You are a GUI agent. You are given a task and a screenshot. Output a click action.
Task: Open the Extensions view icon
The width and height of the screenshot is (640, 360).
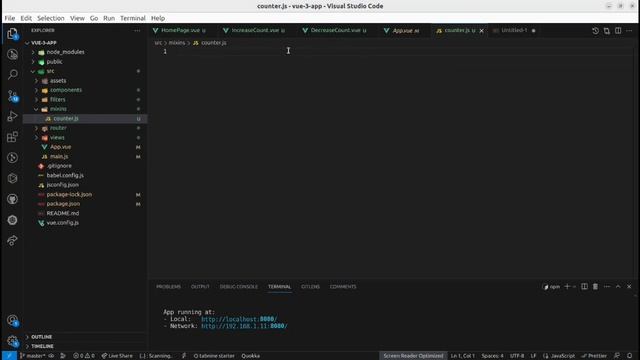point(12,137)
